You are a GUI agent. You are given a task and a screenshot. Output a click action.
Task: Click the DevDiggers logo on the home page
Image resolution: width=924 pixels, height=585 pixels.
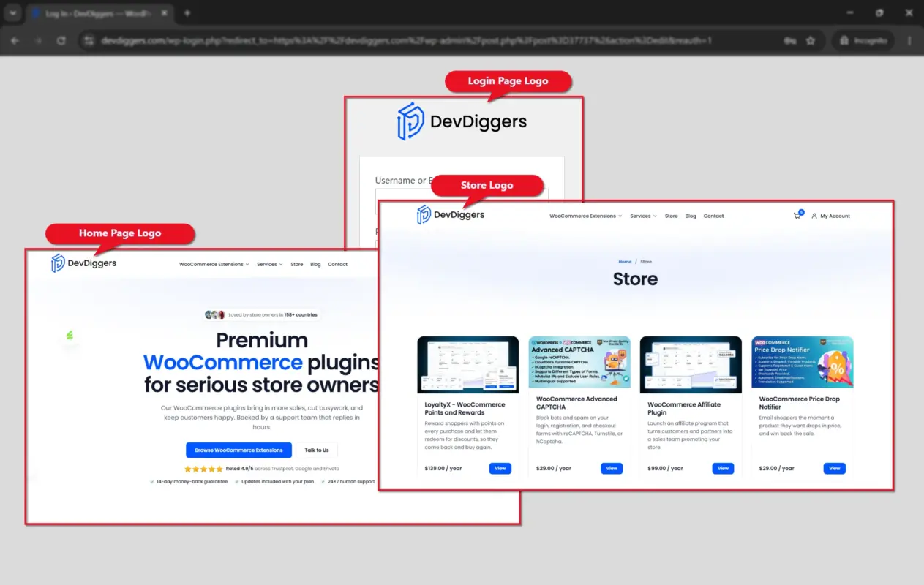(x=84, y=263)
